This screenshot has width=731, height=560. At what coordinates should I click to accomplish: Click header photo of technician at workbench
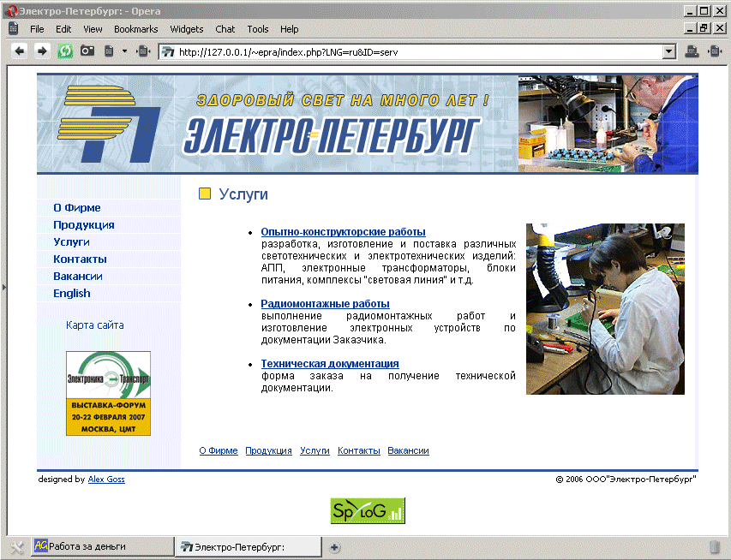pos(608,124)
